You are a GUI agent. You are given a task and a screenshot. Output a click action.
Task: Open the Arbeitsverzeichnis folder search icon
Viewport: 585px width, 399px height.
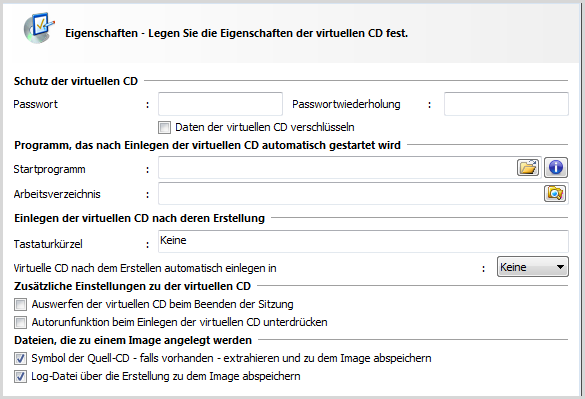[555, 193]
